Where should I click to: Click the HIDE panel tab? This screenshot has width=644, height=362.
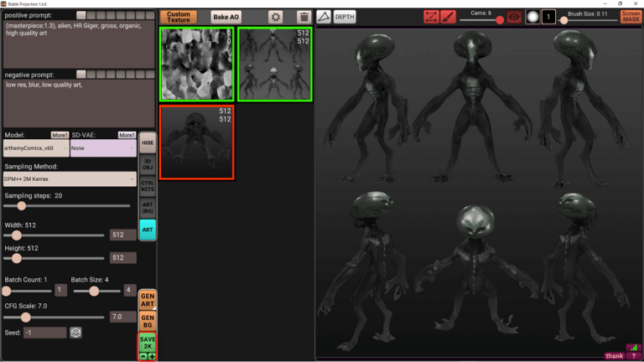coord(148,142)
